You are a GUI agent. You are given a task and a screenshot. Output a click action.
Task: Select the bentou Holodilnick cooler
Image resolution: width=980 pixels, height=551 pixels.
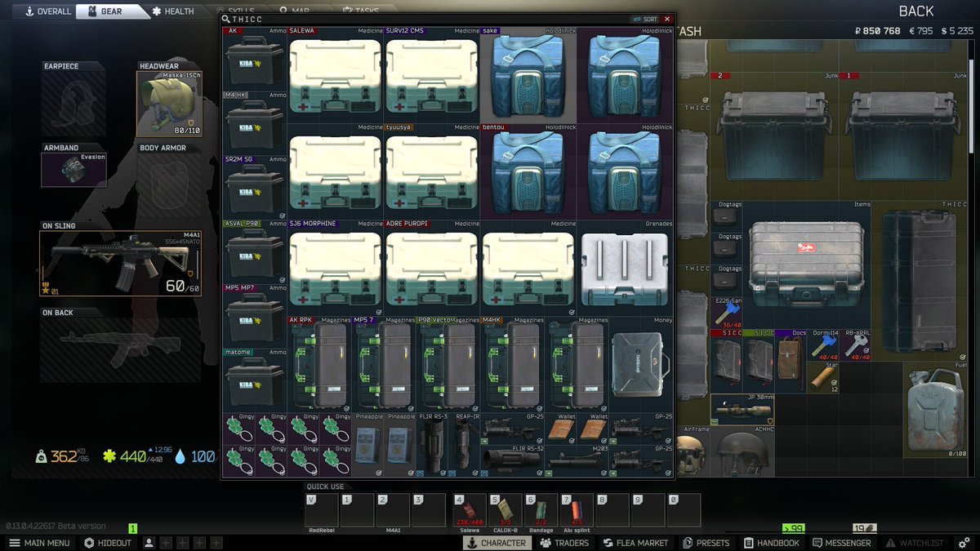pyautogui.click(x=528, y=171)
